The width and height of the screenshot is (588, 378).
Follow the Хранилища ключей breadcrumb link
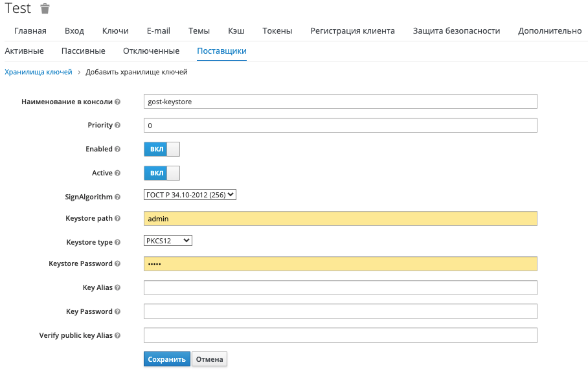tap(38, 72)
